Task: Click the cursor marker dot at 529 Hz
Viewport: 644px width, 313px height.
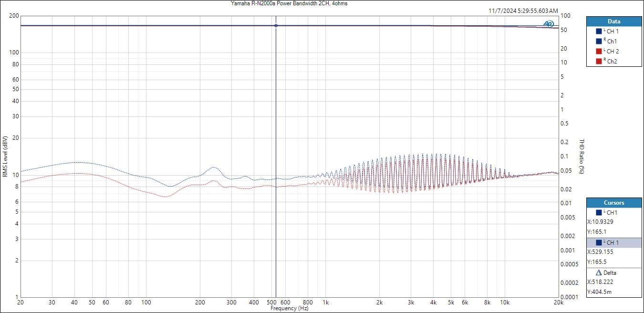Action: pyautogui.click(x=276, y=25)
